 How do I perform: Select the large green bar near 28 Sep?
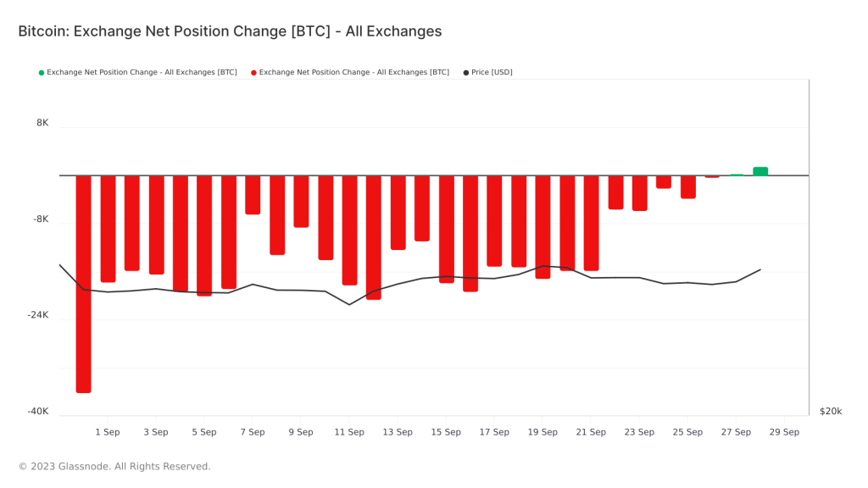point(760,171)
